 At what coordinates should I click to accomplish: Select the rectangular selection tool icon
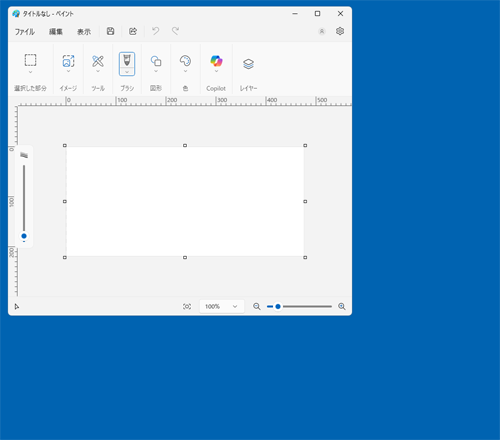30,60
